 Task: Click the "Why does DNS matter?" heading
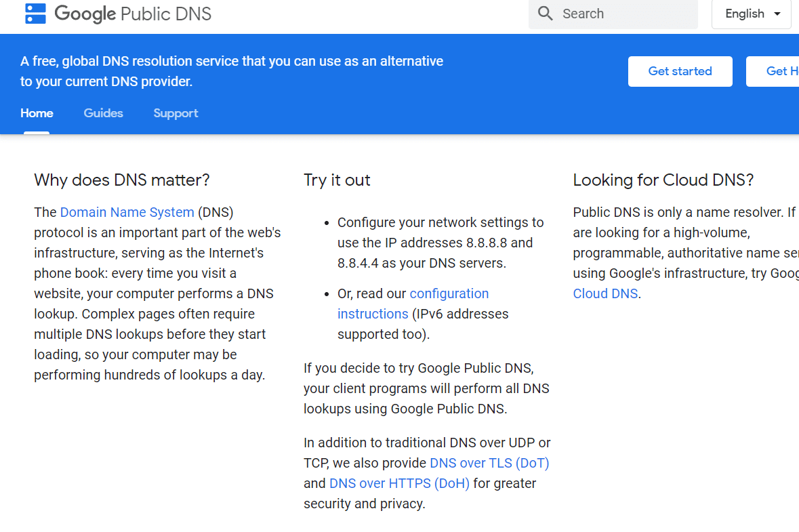(x=122, y=180)
